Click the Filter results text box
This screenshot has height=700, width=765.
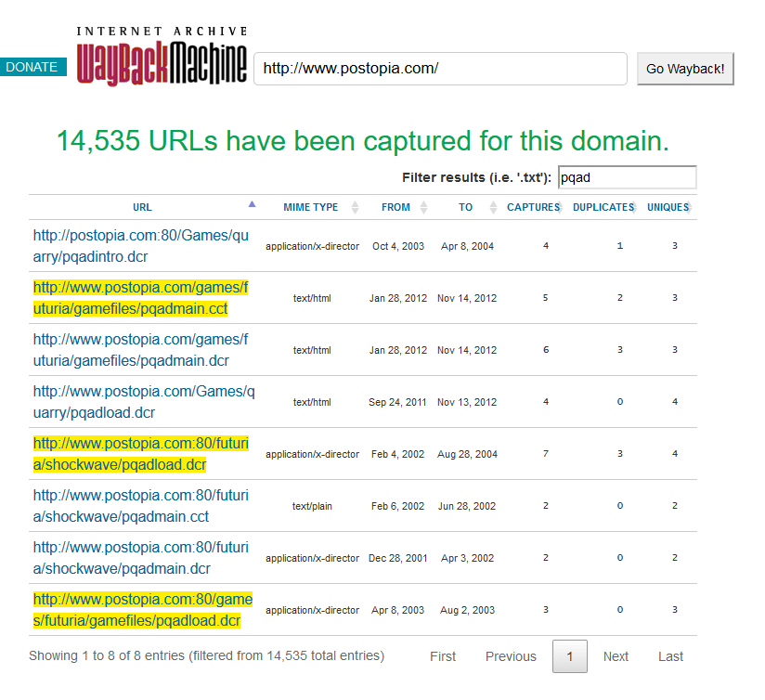point(627,177)
